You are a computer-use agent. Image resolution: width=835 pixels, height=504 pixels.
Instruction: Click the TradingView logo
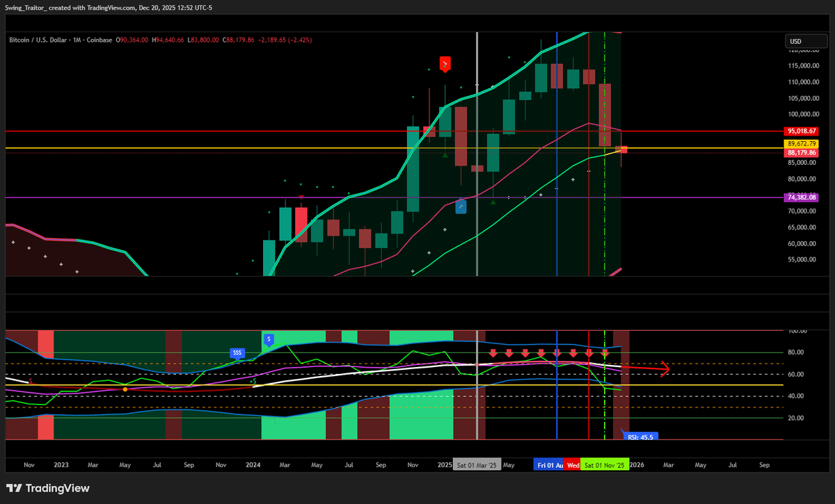pos(48,488)
